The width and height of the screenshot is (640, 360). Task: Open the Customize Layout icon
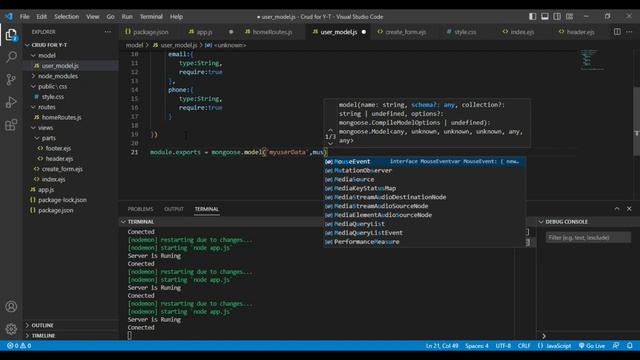pos(569,16)
